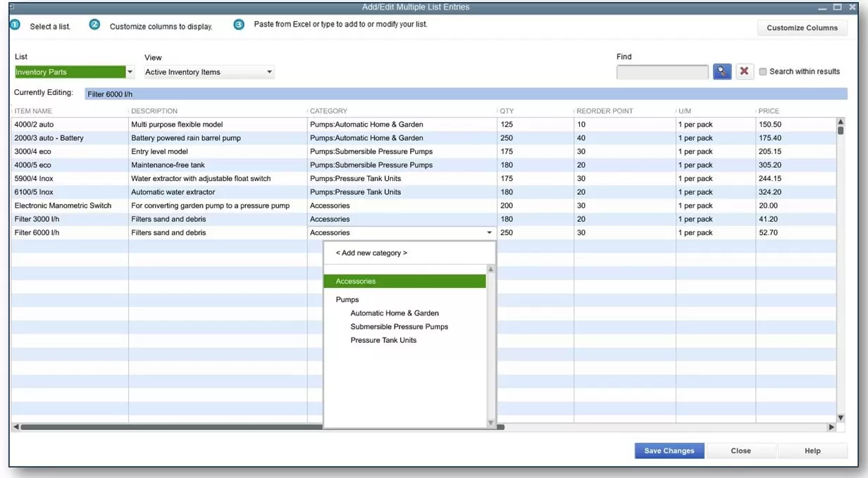Click the Help button
This screenshot has height=478, width=868.
812,451
